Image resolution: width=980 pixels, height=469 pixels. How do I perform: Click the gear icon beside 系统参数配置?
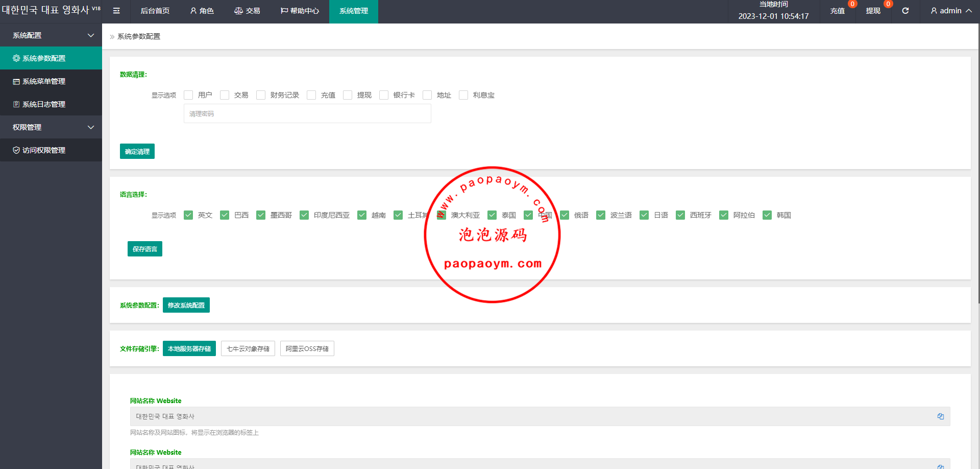(16, 58)
